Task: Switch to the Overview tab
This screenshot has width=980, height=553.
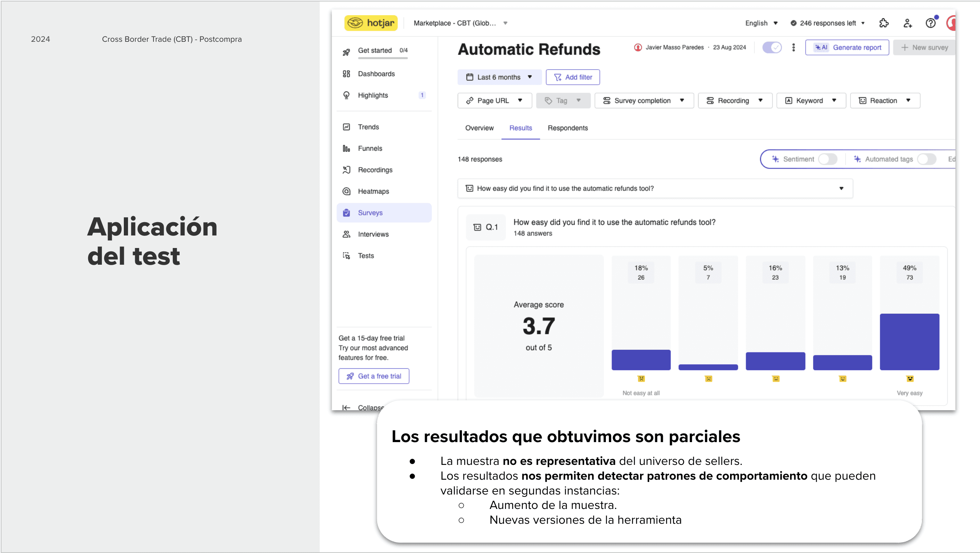Action: pyautogui.click(x=479, y=128)
